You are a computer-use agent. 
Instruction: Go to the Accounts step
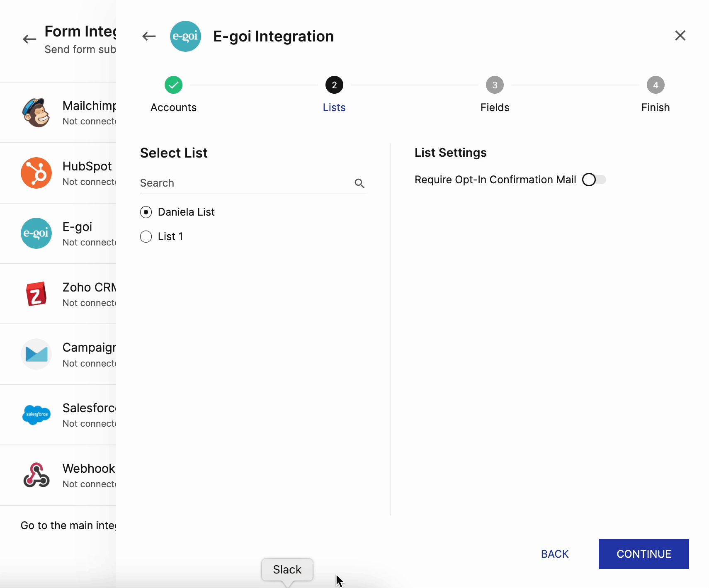(173, 85)
